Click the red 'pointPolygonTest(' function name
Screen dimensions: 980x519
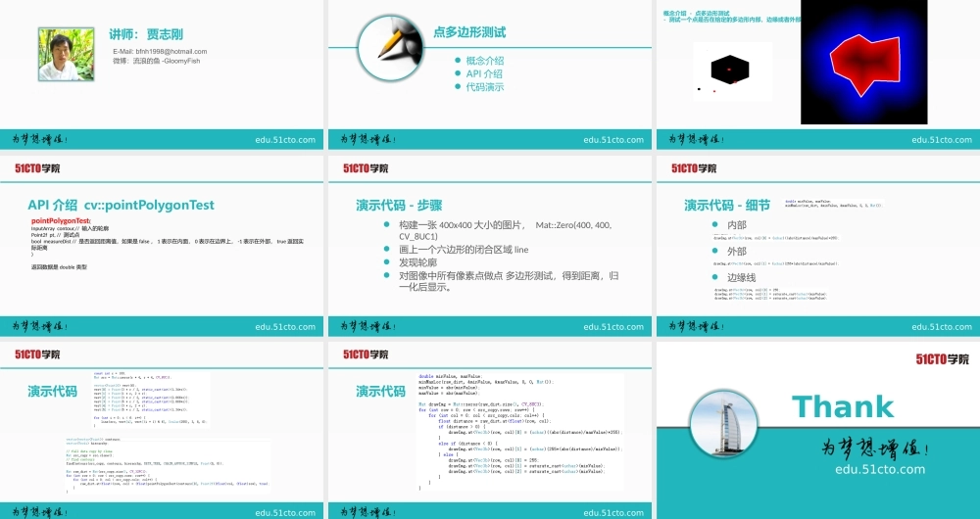tap(61, 221)
